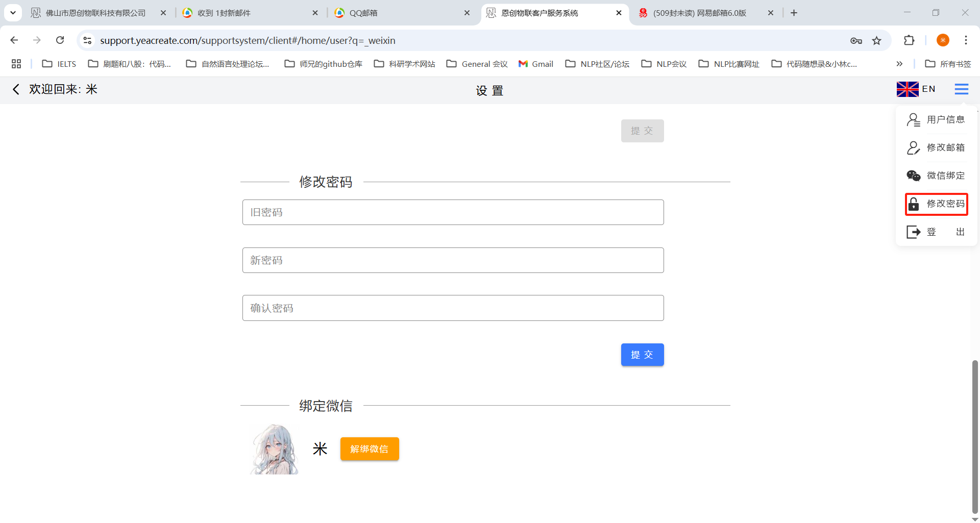Focus the 旧密码 input field
The width and height of the screenshot is (980, 523).
pos(453,212)
